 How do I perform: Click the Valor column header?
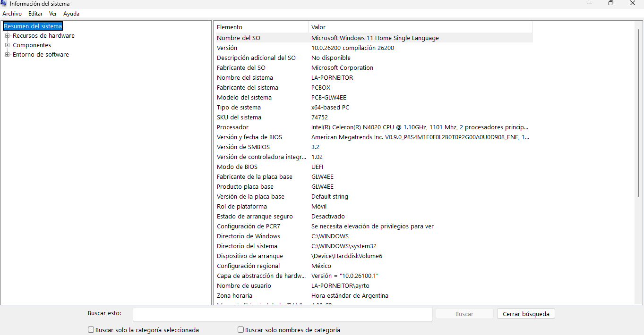point(421,27)
